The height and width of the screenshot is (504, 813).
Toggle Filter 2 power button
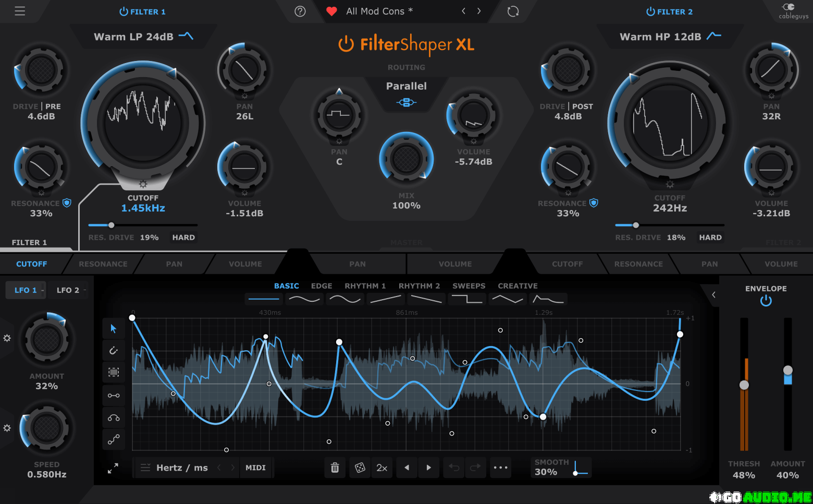[x=650, y=11]
